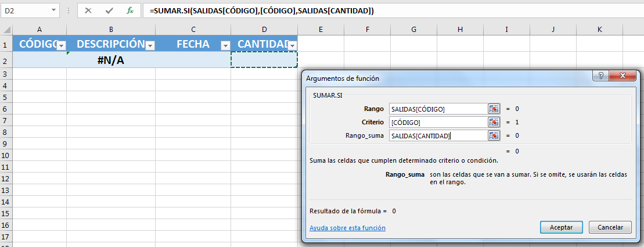Expand the Name Box dropdown arrow
Screen dimensions: 644x247
click(54, 10)
